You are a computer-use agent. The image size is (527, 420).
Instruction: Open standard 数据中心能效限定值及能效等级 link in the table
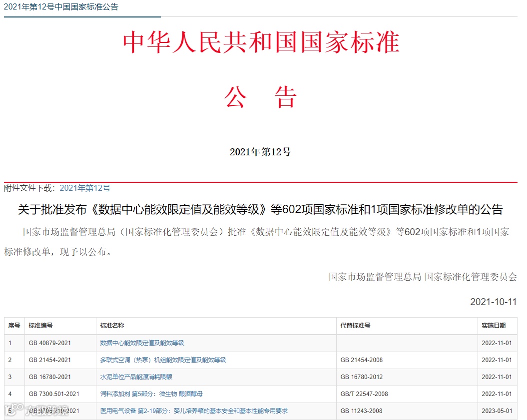click(142, 343)
